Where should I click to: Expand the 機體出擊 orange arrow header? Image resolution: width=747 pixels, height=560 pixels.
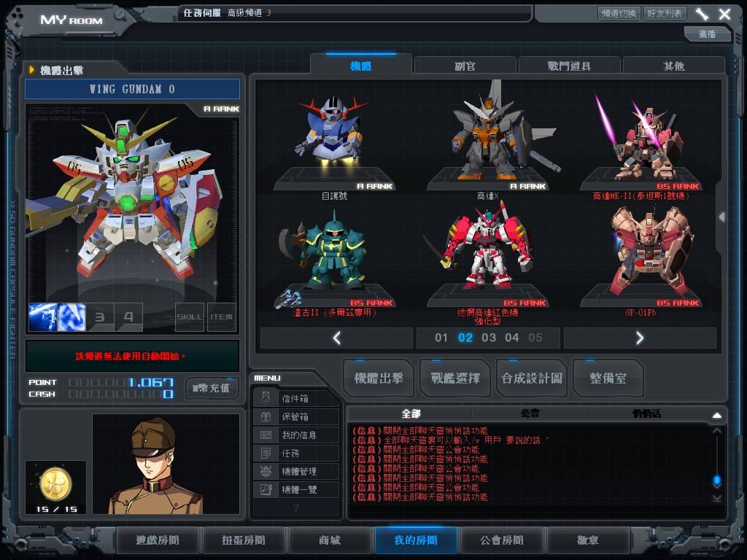(32, 70)
